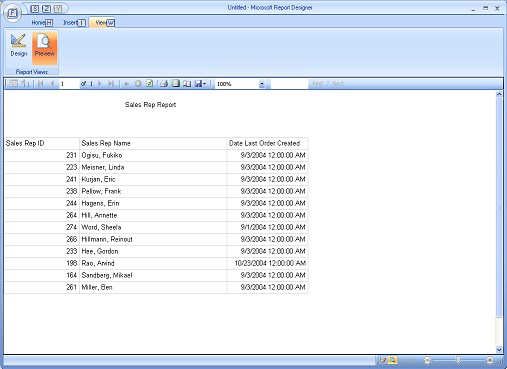The width and height of the screenshot is (507, 369).
Task: Go to next page of report
Action: tap(99, 84)
